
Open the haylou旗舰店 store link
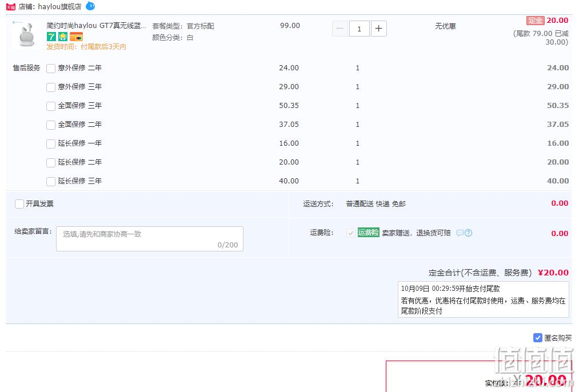click(59, 7)
